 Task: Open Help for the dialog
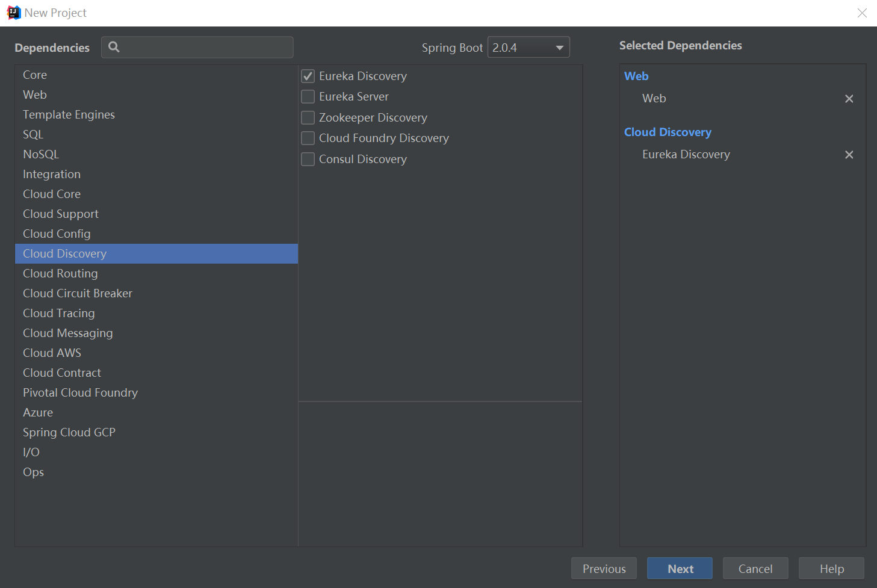(x=831, y=569)
